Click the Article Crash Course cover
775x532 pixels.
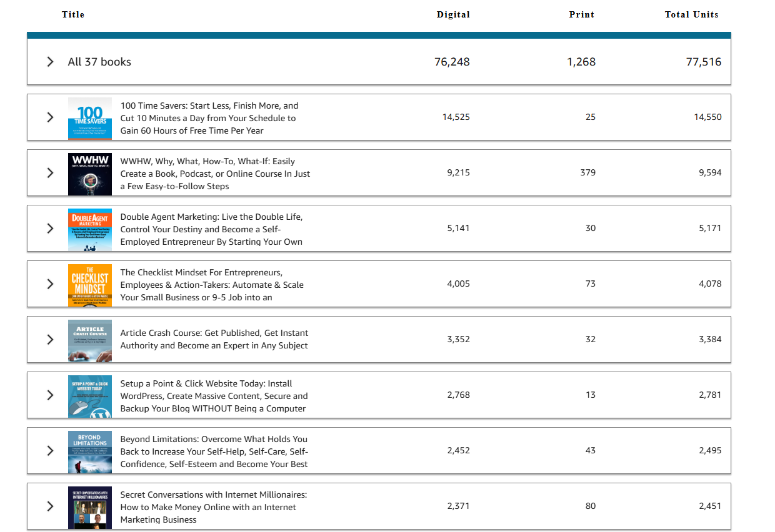(x=90, y=340)
